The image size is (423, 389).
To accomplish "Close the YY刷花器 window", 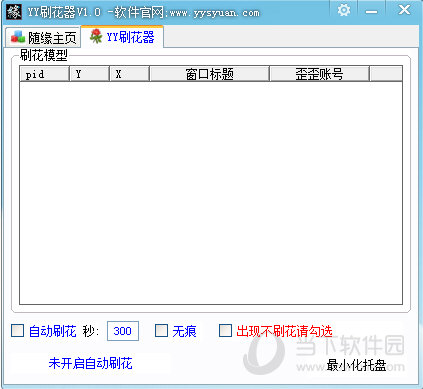I will click(x=404, y=10).
